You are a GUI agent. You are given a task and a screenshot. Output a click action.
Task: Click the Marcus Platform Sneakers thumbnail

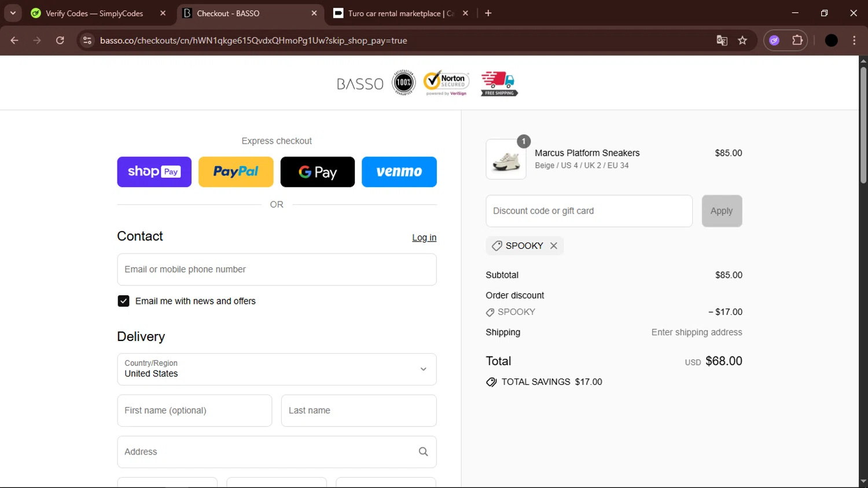(x=506, y=159)
